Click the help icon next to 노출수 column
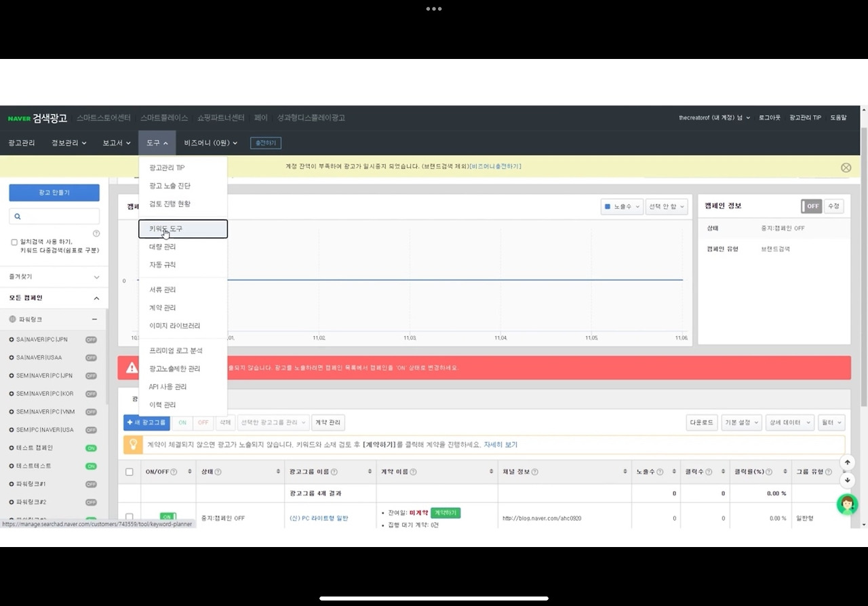Viewport: 868px width, 606px height. click(x=659, y=472)
